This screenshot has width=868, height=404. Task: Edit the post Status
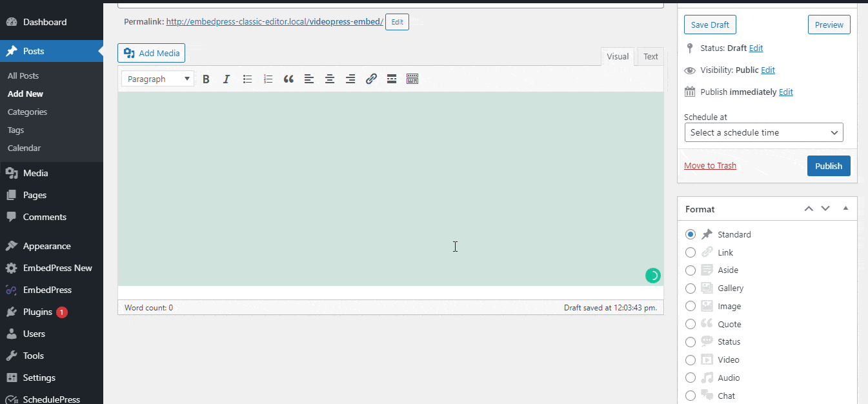pyautogui.click(x=756, y=48)
